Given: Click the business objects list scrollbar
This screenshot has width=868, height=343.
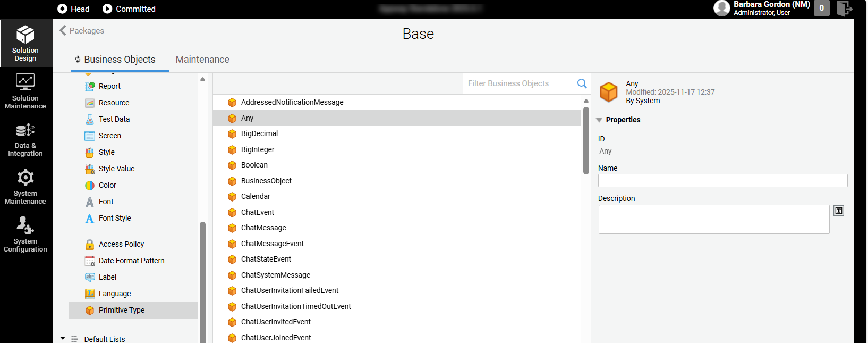Looking at the screenshot, I should click(x=586, y=140).
